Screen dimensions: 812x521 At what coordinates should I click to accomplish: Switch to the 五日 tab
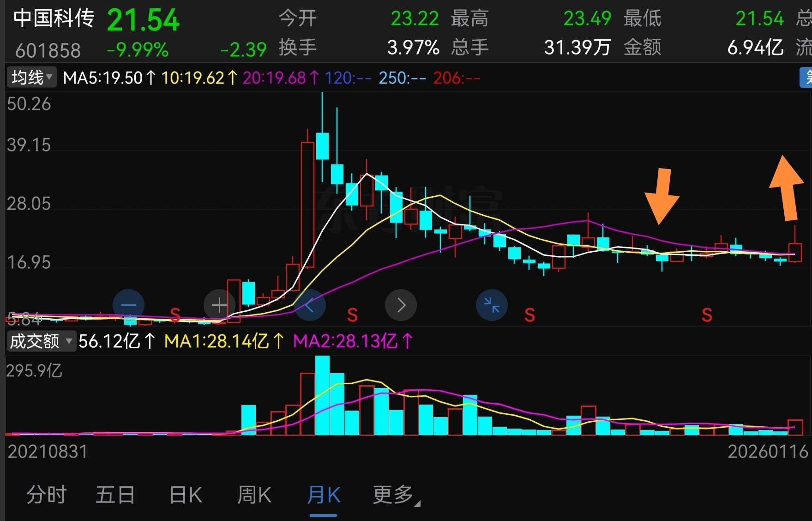click(x=115, y=495)
